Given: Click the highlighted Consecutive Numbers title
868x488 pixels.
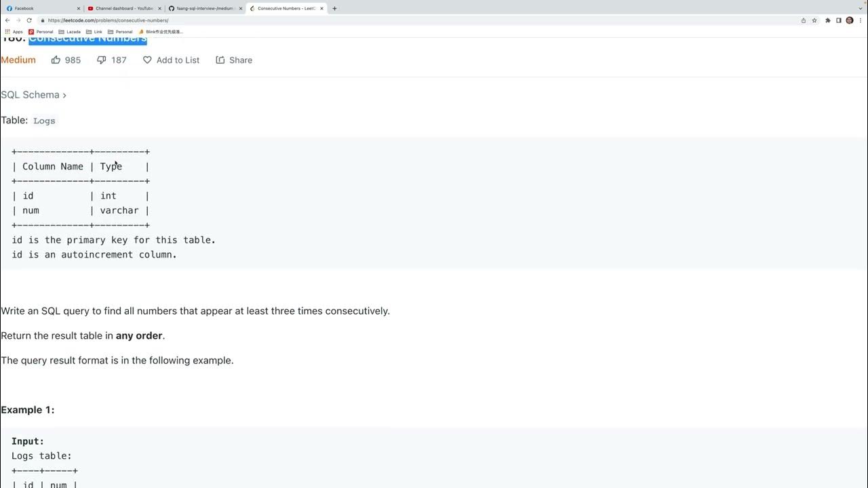Looking at the screenshot, I should [x=87, y=39].
